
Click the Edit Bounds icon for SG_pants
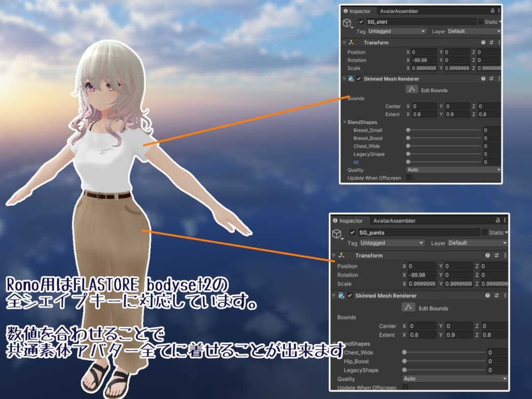point(409,308)
